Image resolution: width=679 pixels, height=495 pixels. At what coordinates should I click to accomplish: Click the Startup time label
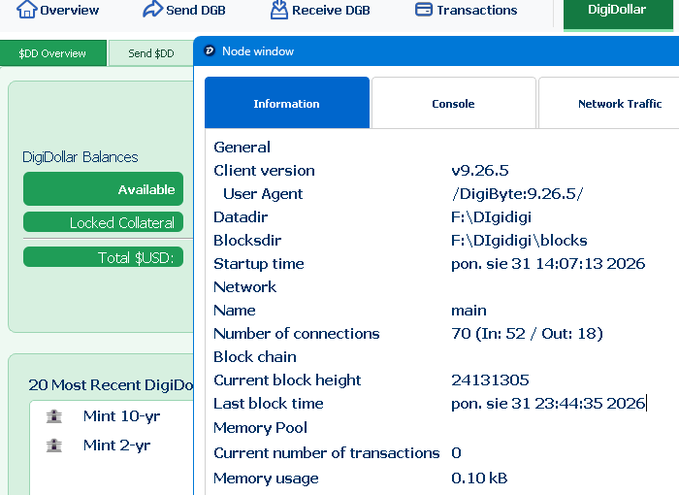[259, 264]
